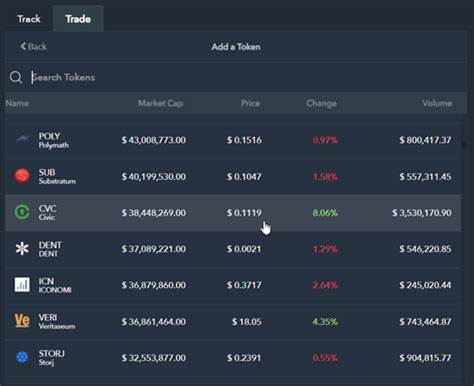The image size is (474, 386).
Task: Sort by the Market Cap column header
Action: [160, 103]
